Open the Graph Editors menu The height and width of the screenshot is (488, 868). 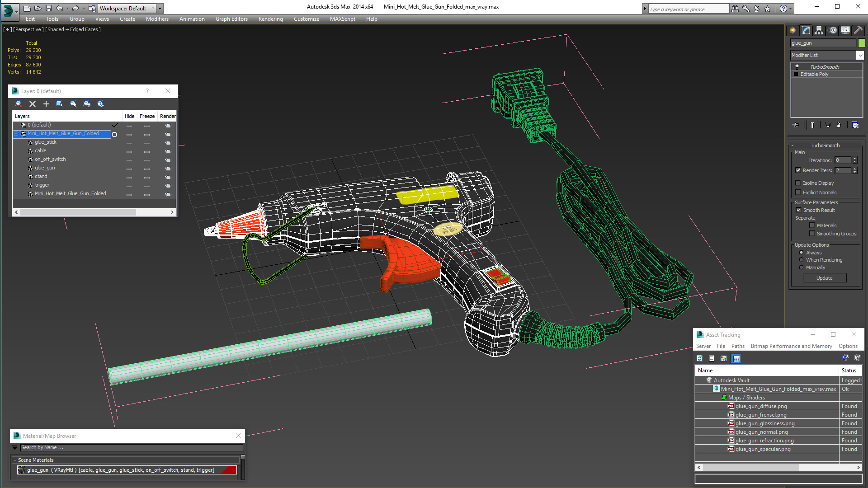coord(231,19)
